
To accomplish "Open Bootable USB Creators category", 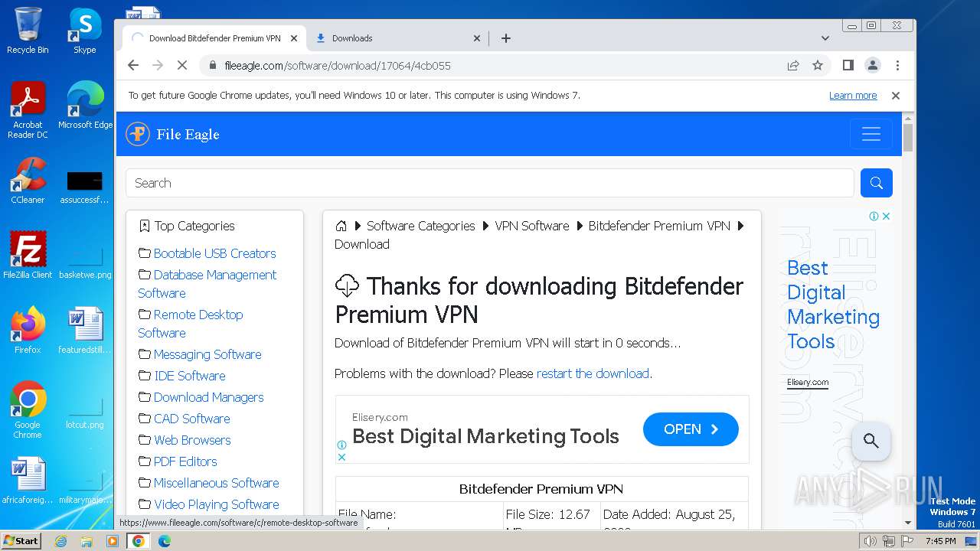I will click(x=214, y=253).
